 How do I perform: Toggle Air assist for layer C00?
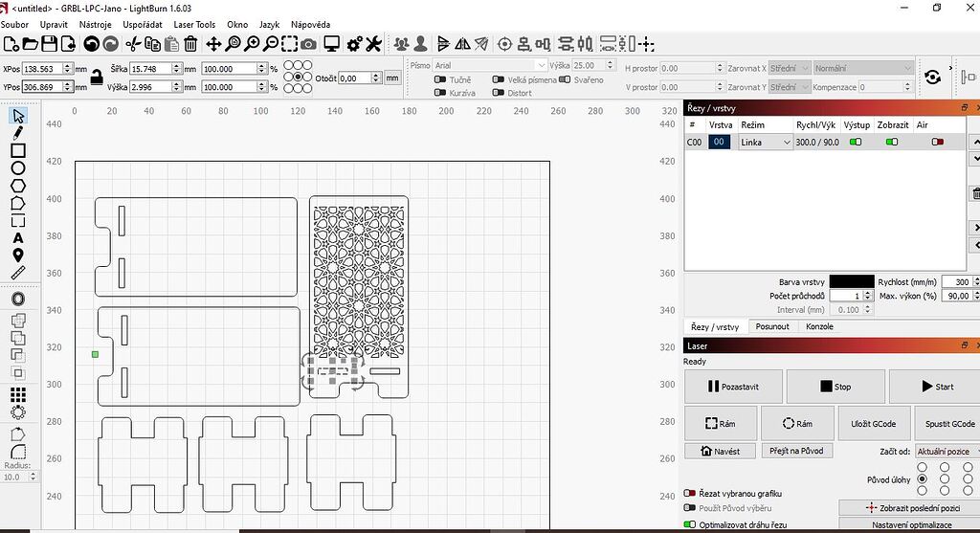point(937,142)
